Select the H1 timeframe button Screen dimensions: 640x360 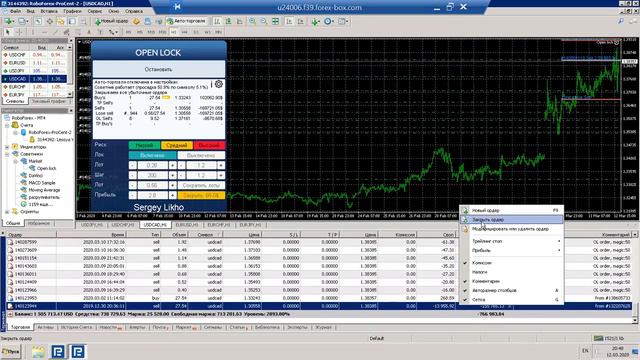[173, 32]
